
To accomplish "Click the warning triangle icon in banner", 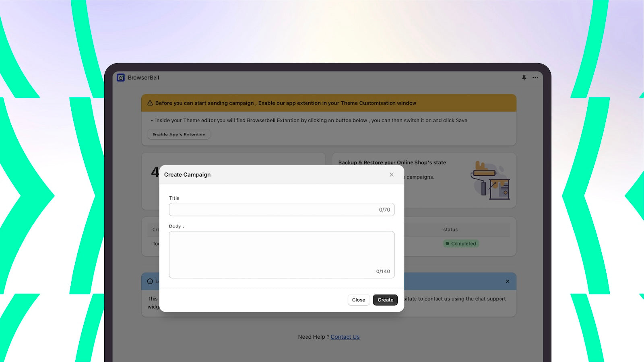I will [150, 103].
